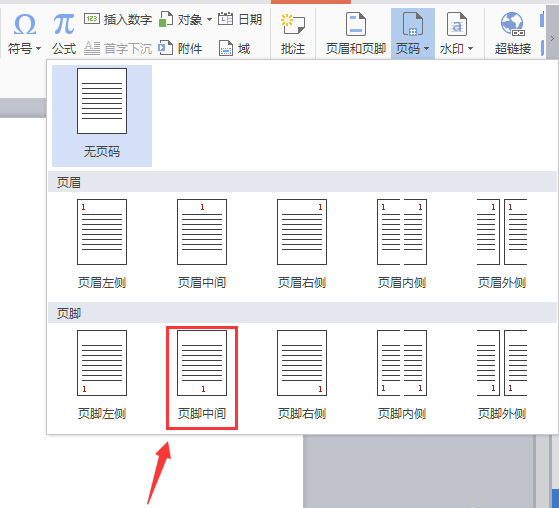The width and height of the screenshot is (559, 508).
Task: Insert the 日期 date
Action: pyautogui.click(x=240, y=19)
